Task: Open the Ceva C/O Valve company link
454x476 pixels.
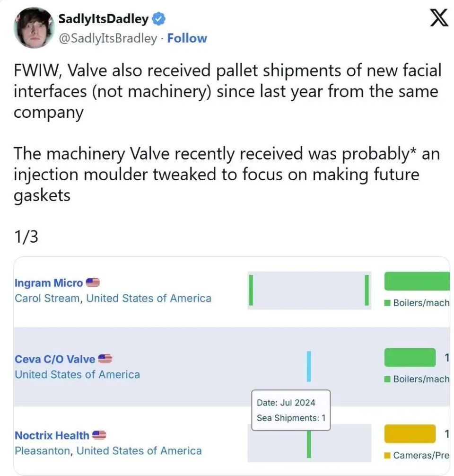Action: point(55,359)
